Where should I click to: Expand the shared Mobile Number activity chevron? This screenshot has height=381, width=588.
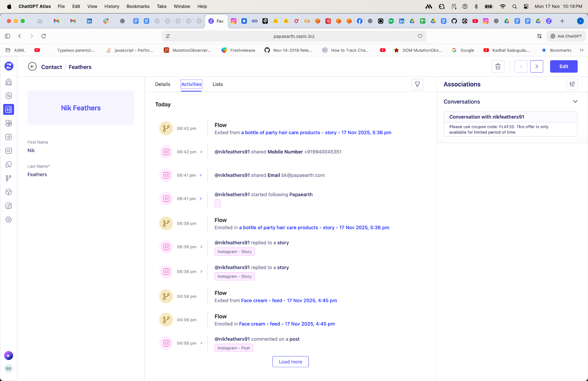(201, 152)
